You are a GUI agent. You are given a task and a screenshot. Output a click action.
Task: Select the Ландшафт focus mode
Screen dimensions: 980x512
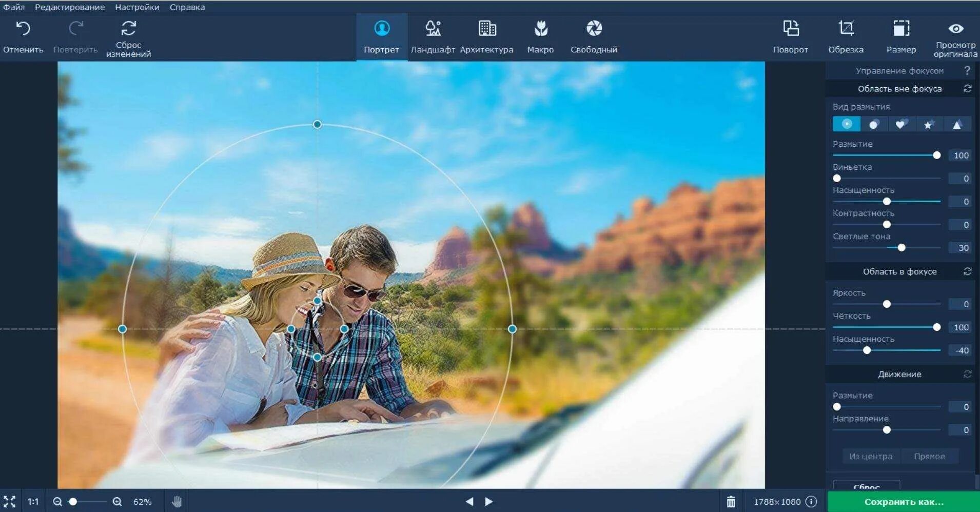[x=433, y=37]
